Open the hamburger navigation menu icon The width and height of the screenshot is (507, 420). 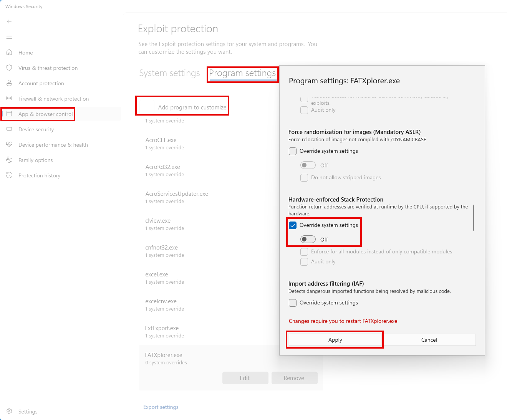[9, 37]
